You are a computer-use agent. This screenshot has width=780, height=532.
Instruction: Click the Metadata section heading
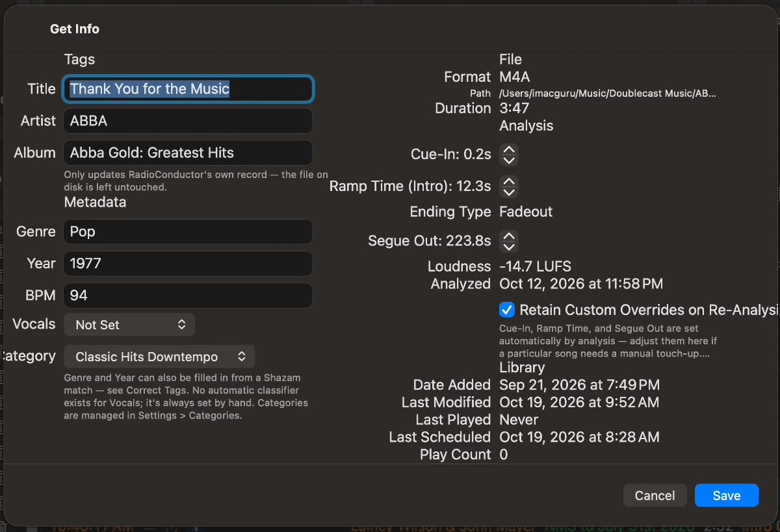pyautogui.click(x=95, y=203)
